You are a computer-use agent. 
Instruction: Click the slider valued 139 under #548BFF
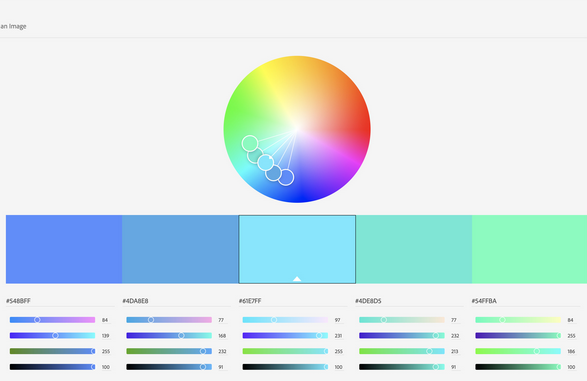52,336
